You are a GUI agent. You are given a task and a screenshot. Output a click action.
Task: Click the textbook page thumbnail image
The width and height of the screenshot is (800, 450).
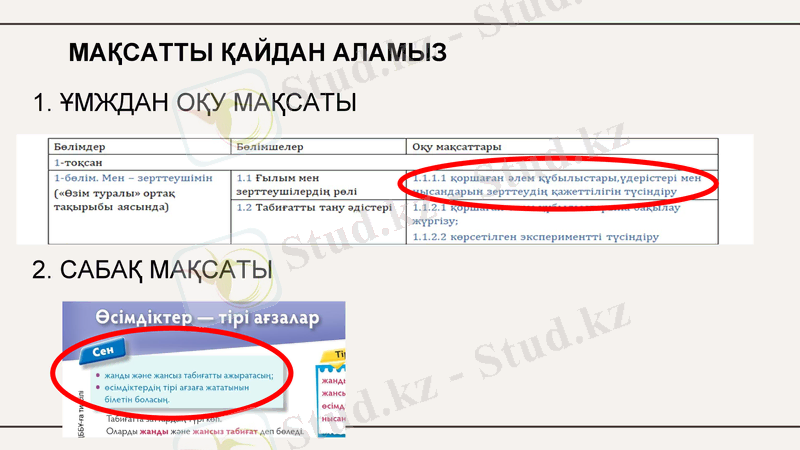[x=204, y=369]
